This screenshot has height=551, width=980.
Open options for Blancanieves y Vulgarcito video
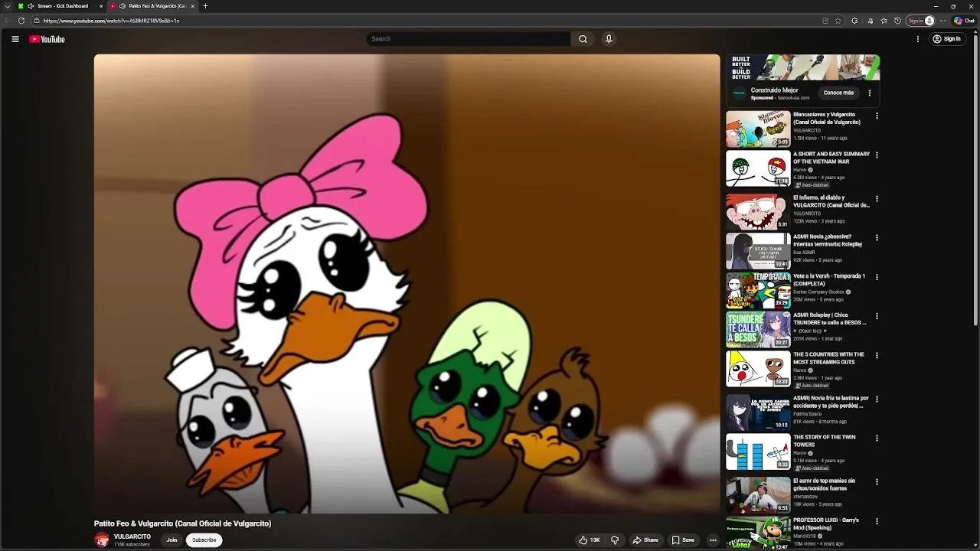click(x=877, y=116)
